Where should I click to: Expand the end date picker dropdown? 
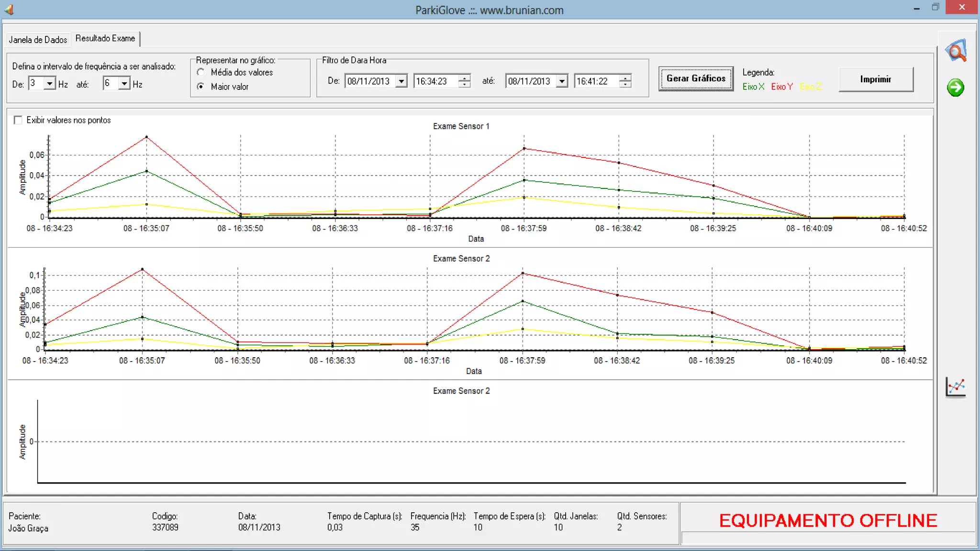pyautogui.click(x=562, y=81)
